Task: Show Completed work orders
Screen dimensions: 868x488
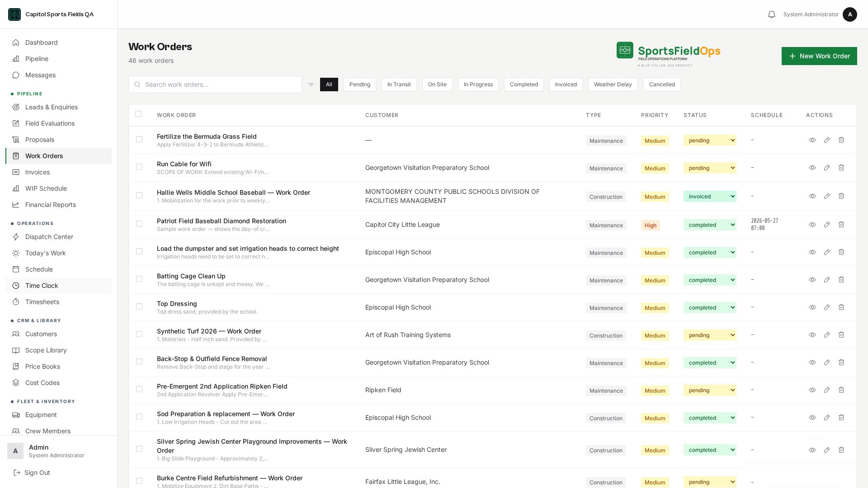Action: tap(524, 84)
